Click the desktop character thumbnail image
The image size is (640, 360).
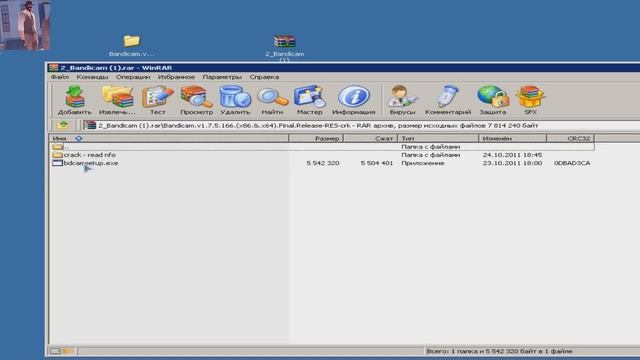click(x=25, y=25)
